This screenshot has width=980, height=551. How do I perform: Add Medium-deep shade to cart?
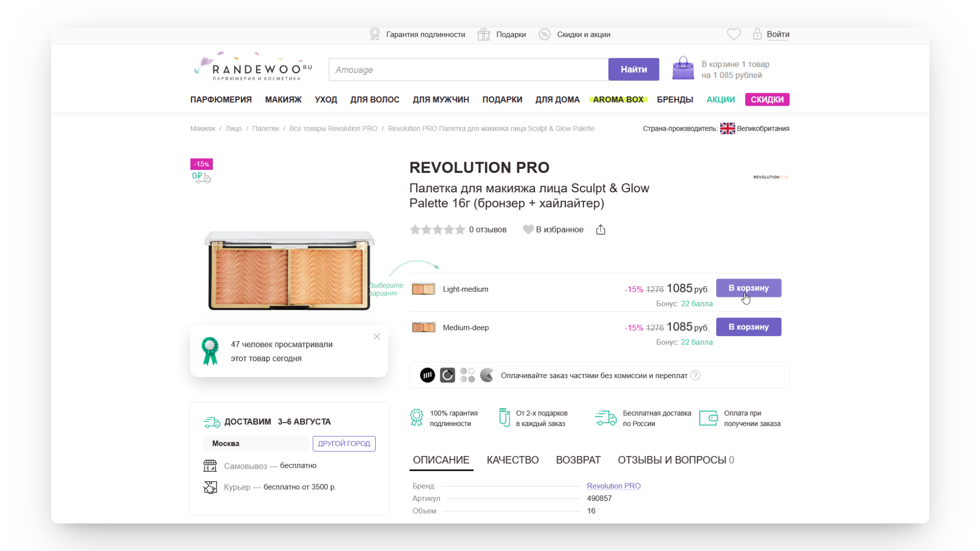click(749, 327)
